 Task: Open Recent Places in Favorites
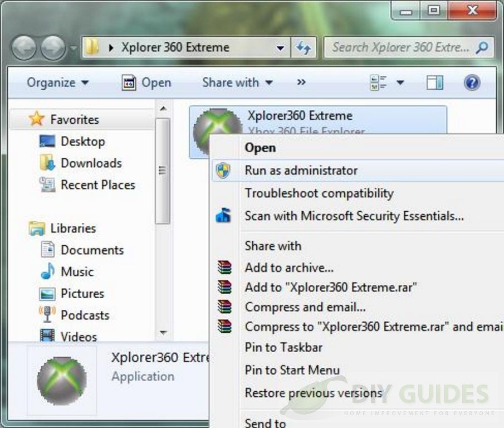click(x=97, y=185)
